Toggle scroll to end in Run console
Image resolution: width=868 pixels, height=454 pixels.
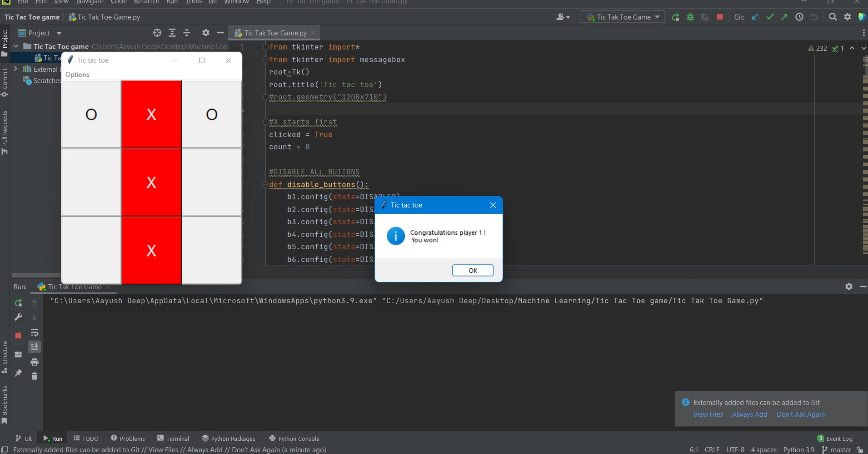pos(35,347)
